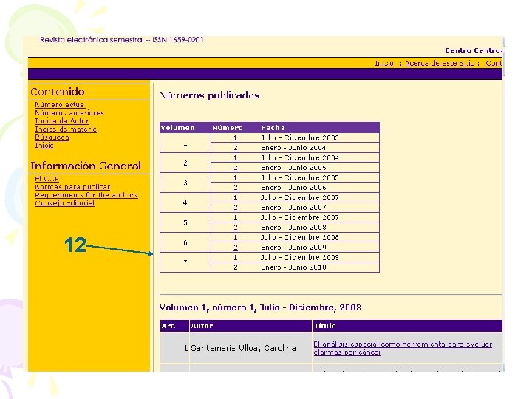Open the Búsqueda link in sidebar
Viewport: 532px width, 399px height.
[52, 137]
